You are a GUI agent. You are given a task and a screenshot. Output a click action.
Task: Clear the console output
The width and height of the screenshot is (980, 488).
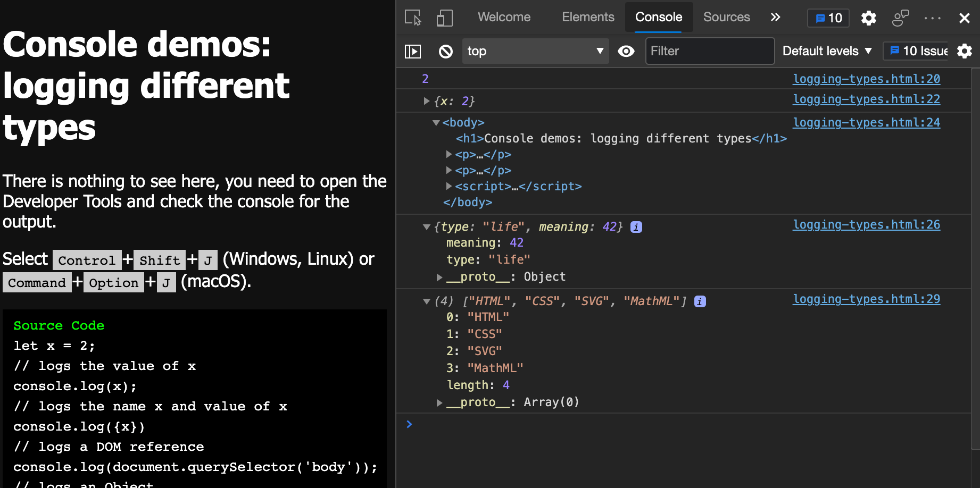click(445, 51)
